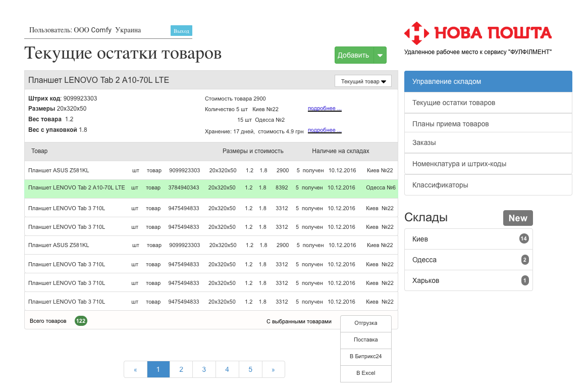Select the Одесса warehouse row
The image size is (588, 388).
[x=468, y=260]
